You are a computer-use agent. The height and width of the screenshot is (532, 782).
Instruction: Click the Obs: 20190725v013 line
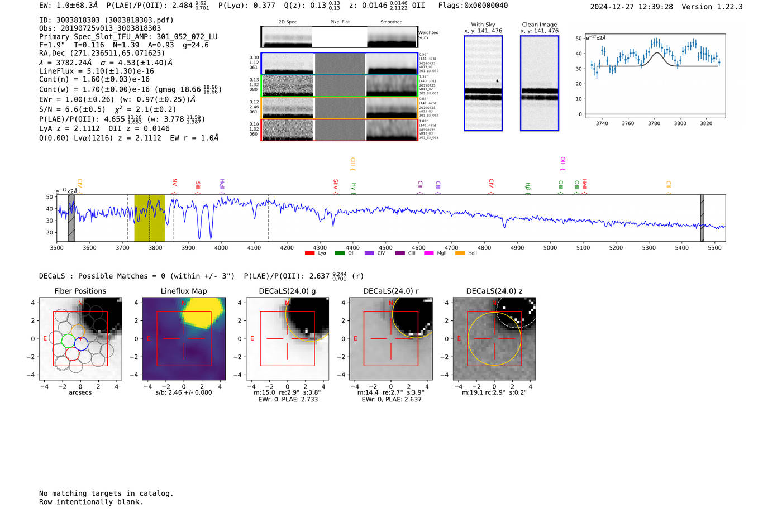click(x=100, y=28)
